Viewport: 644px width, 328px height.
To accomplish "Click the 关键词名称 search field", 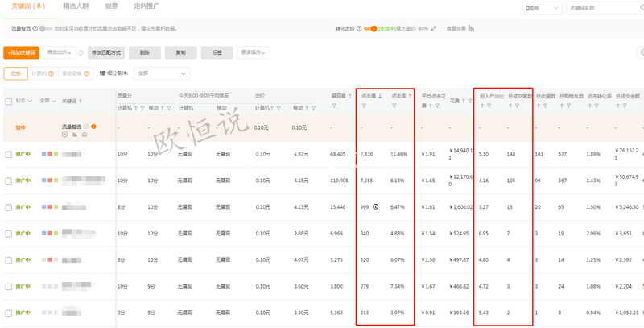I will click(x=592, y=8).
